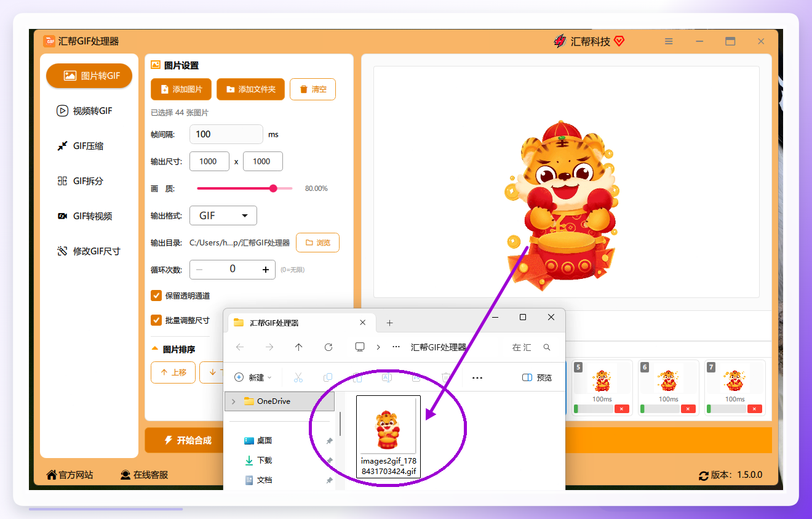Click the red diamond VIP icon
Image resolution: width=812 pixels, height=519 pixels.
(x=619, y=41)
